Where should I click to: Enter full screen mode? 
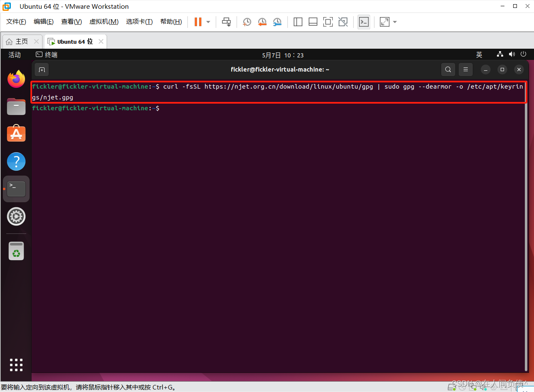click(x=328, y=22)
